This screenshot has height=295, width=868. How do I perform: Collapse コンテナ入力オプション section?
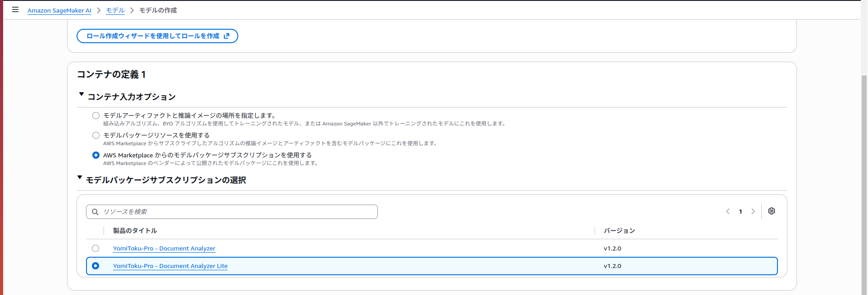point(82,94)
